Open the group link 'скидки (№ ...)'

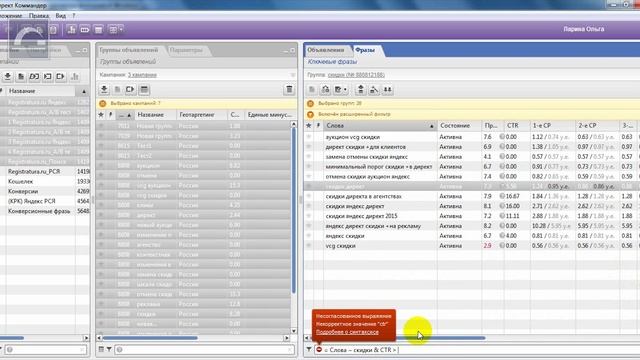[x=356, y=75]
